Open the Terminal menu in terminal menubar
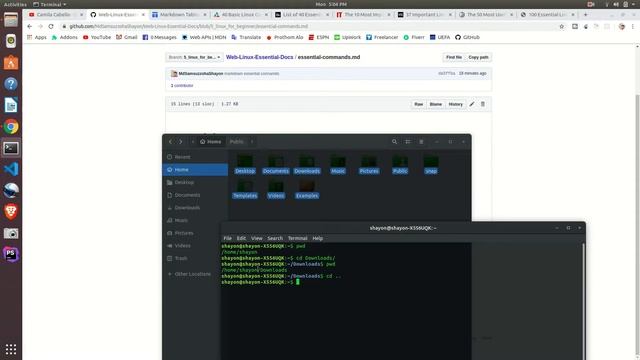The image size is (640, 360). point(297,238)
